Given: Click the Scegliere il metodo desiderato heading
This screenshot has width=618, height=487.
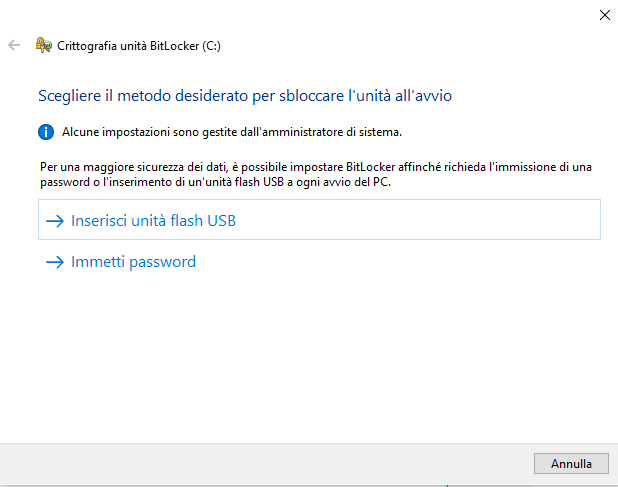Looking at the screenshot, I should click(245, 96).
